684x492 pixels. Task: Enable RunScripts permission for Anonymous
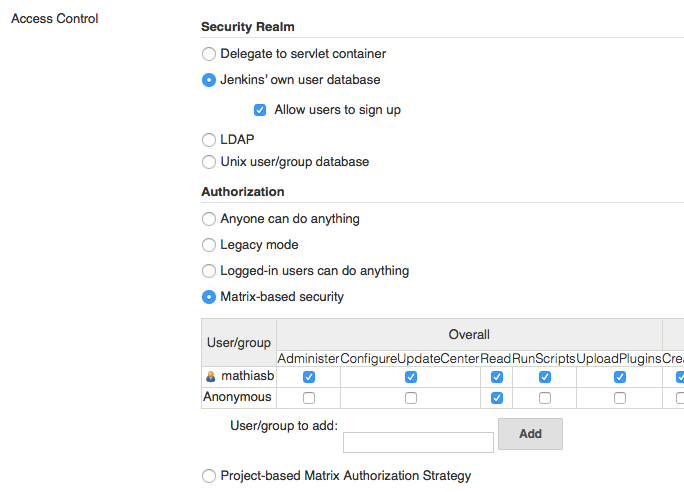pos(545,398)
